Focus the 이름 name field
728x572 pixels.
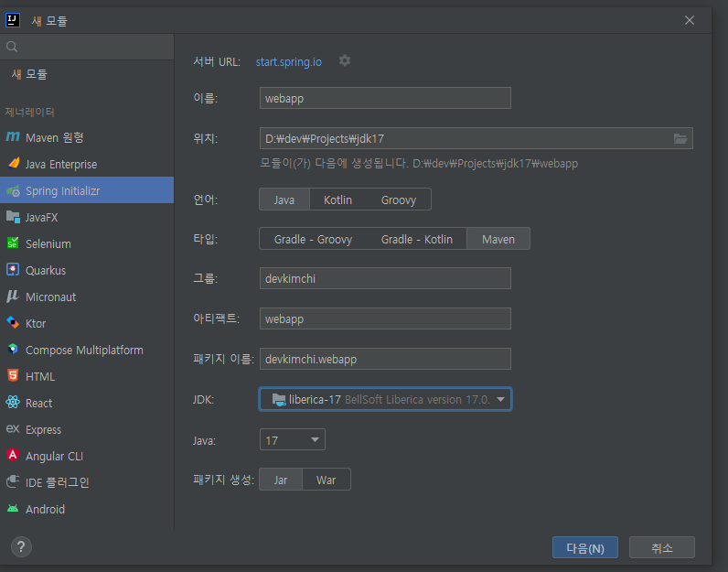pos(385,98)
